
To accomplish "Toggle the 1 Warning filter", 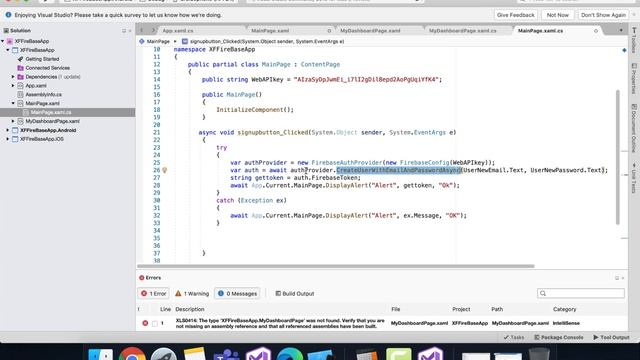I will (x=192, y=293).
